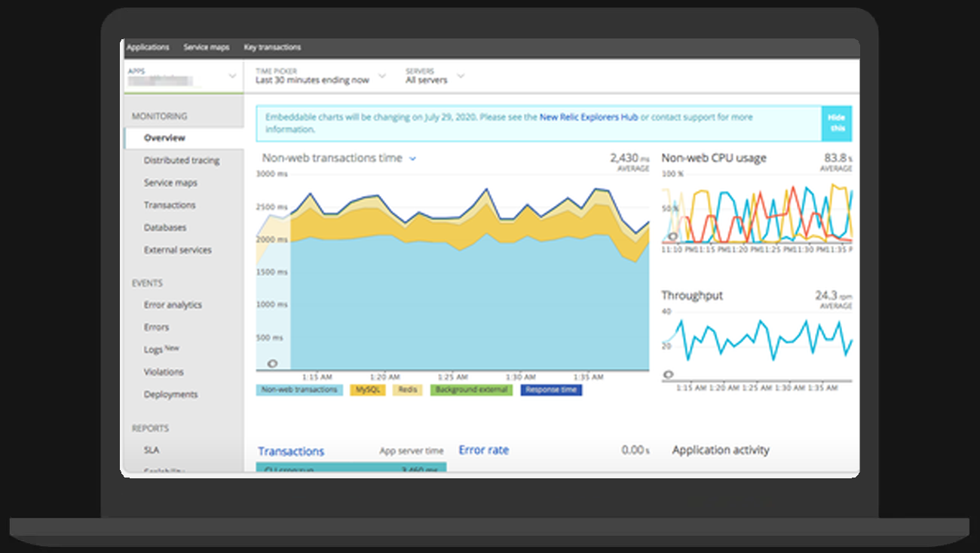Open Key transactions top menu
This screenshot has height=553, width=980.
coord(272,48)
